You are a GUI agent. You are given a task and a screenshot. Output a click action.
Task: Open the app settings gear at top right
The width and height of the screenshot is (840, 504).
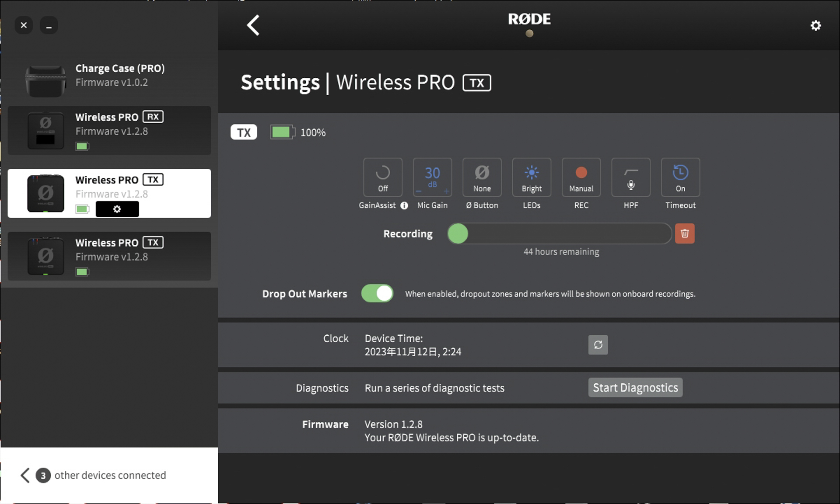pos(815,25)
